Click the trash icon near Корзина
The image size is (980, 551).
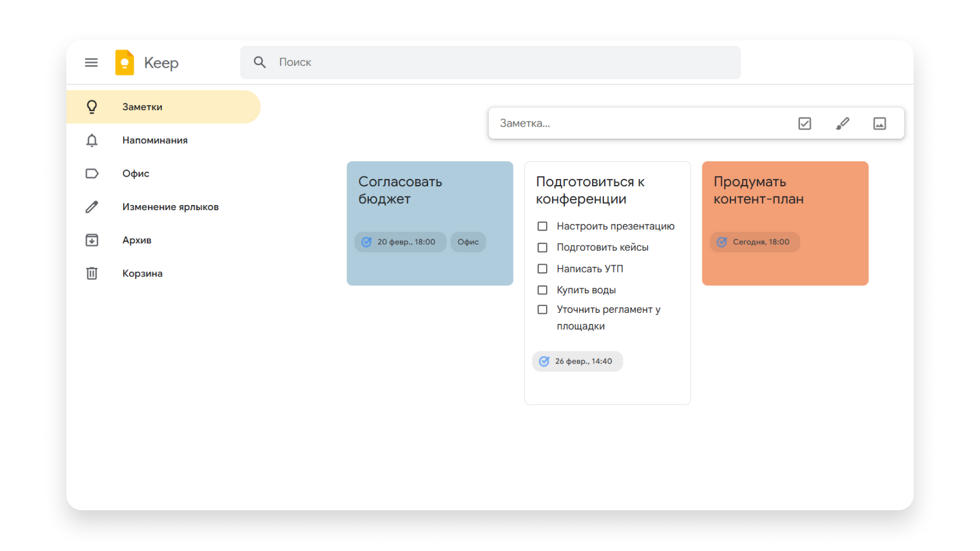coord(92,273)
